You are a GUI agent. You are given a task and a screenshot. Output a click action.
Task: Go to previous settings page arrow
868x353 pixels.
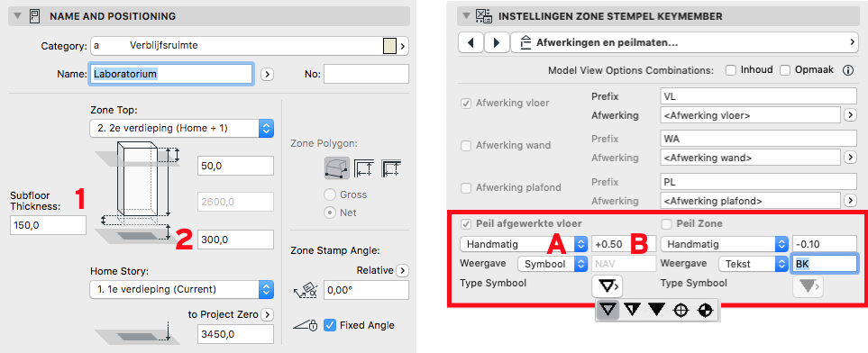[471, 42]
